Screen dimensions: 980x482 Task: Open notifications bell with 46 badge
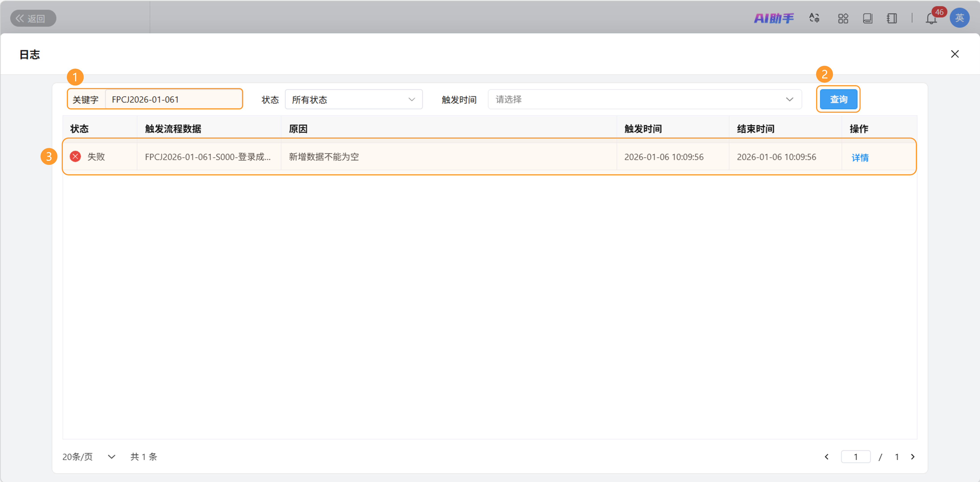[x=931, y=18]
